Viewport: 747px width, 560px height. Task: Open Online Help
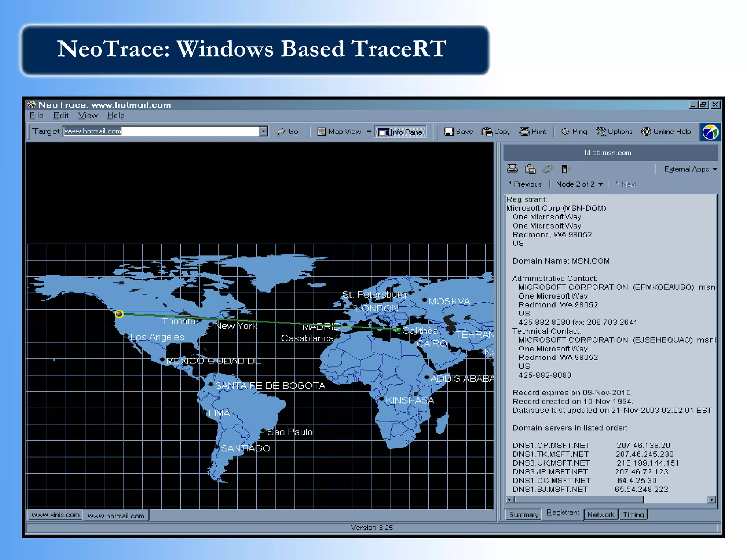pos(666,132)
